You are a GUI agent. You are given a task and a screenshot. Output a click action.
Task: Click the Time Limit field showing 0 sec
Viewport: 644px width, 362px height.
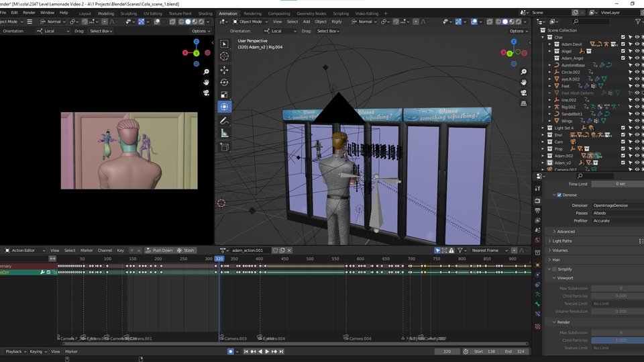[618, 184]
